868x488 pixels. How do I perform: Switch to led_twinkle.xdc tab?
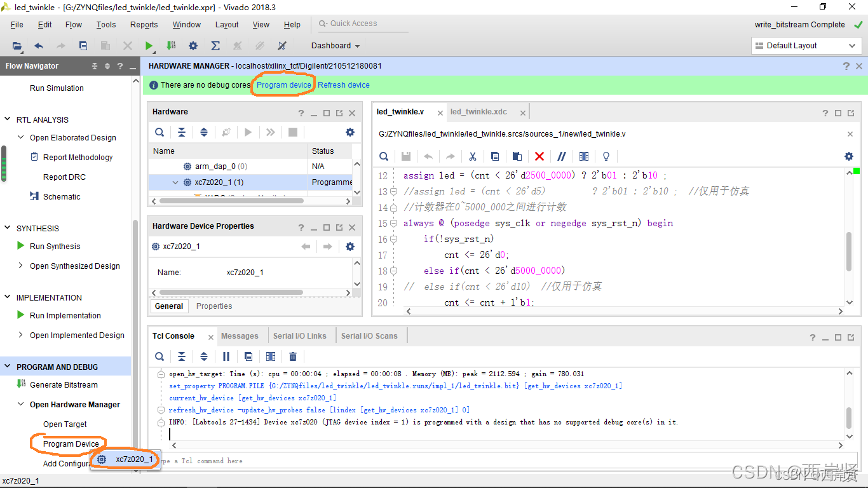(x=479, y=112)
